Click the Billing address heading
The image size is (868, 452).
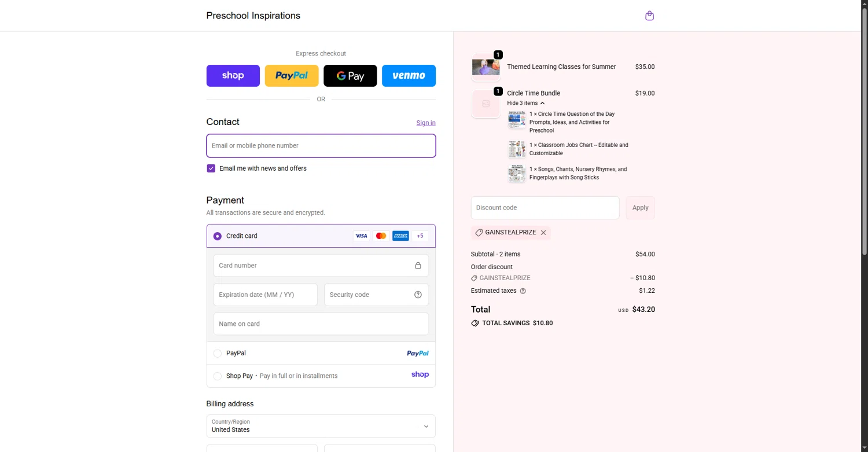(x=230, y=404)
